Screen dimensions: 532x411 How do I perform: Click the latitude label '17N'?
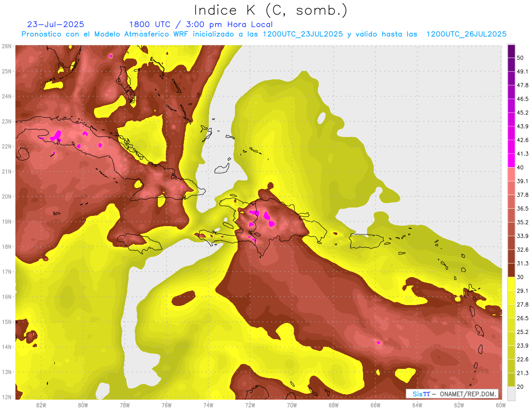coord(6,272)
